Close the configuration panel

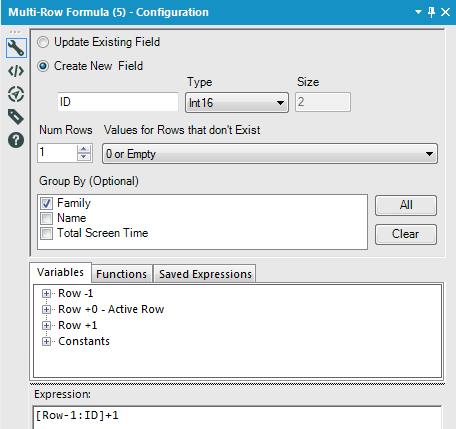pos(445,12)
